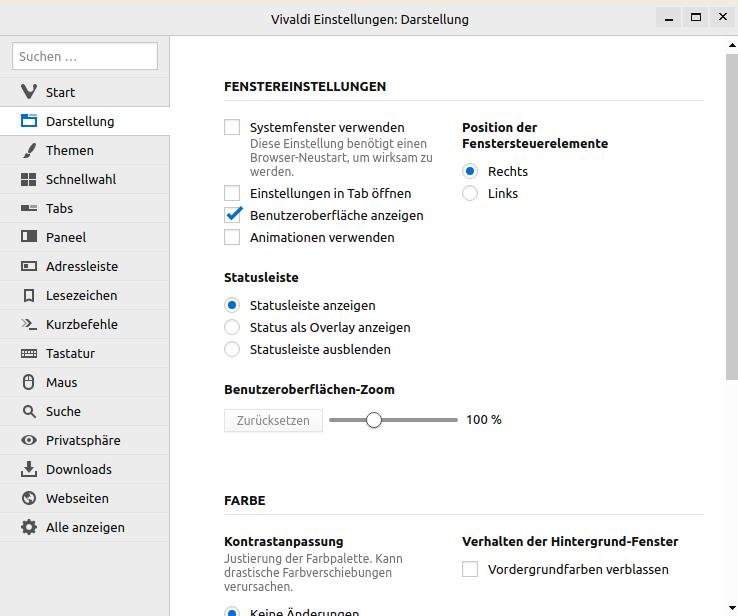Click the magnifier icon beside Suche
This screenshot has width=738, height=616.
click(x=29, y=411)
